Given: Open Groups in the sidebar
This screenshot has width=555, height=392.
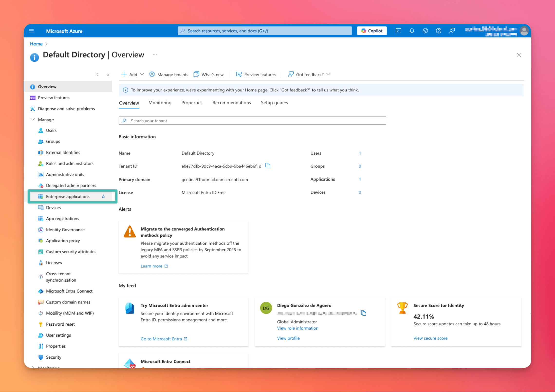Looking at the screenshot, I should (53, 141).
